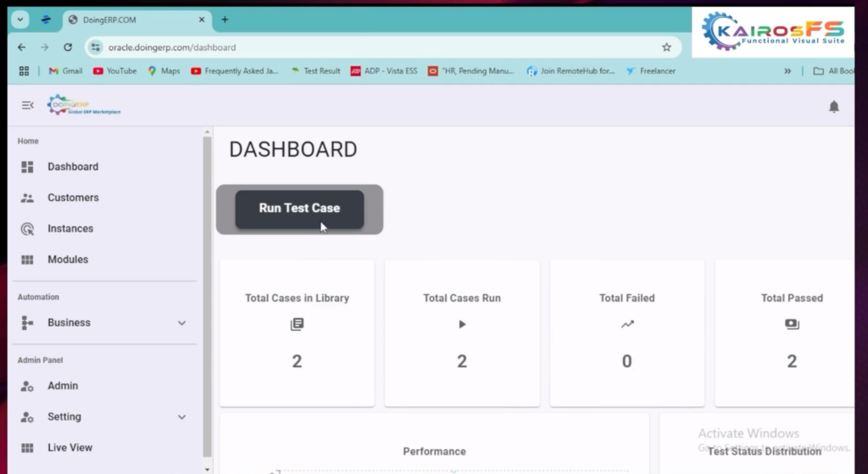This screenshot has width=868, height=474.
Task: Click the sidebar vertical scrollbar
Action: 207,297
